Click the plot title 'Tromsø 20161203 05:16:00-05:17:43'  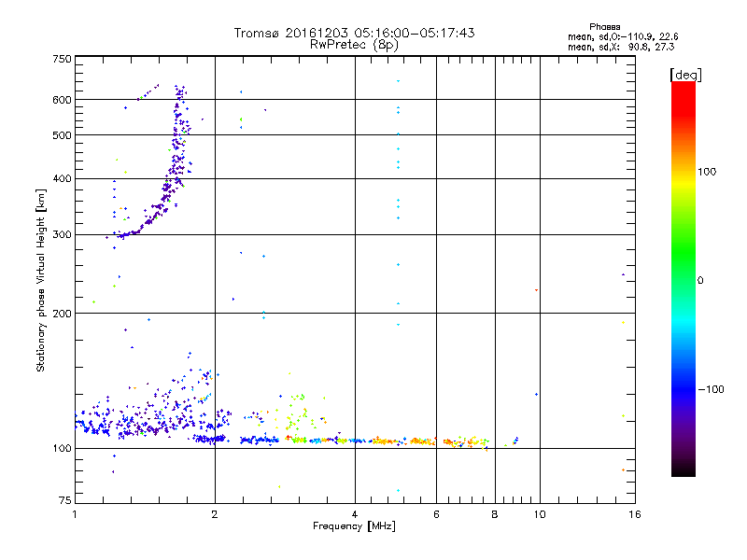(355, 33)
